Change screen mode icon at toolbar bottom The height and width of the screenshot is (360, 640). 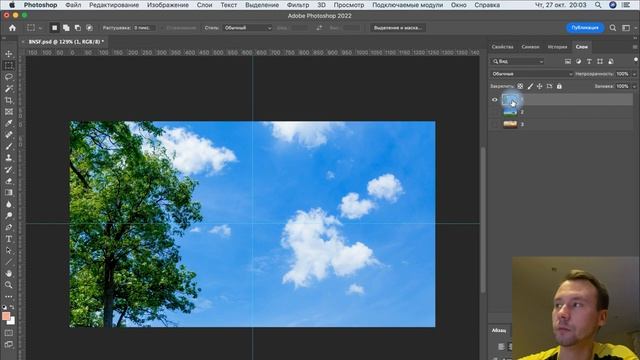coord(9,344)
